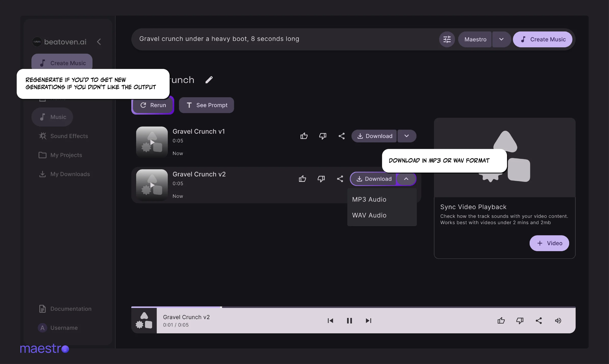Expand download options for Gravel Crunch v1
Screen dimensions: 609x364
[x=407, y=136]
